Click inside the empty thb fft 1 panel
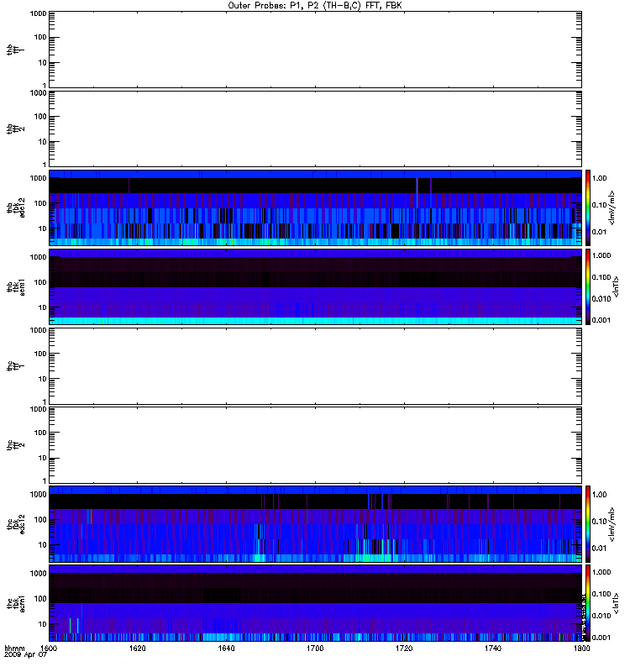The width and height of the screenshot is (630, 672). pos(315,50)
